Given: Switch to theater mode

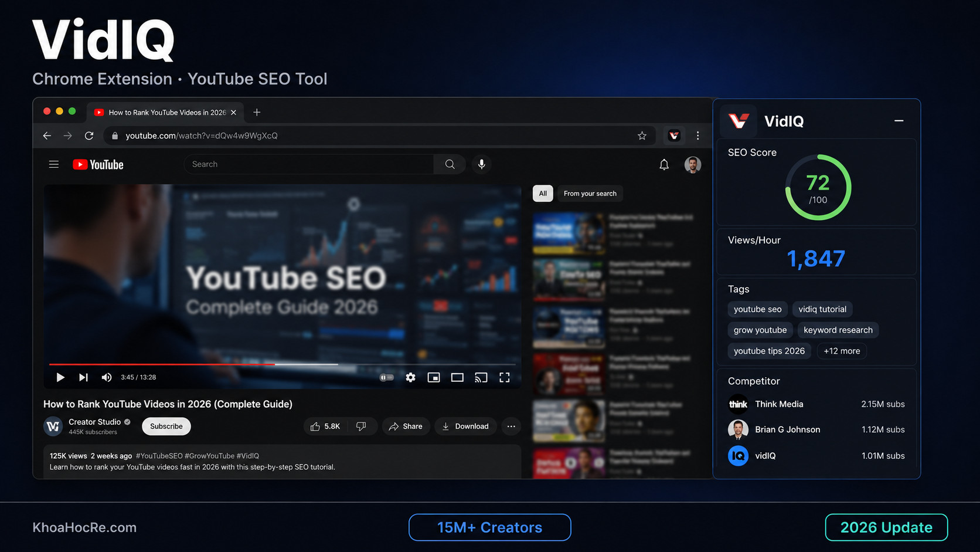Looking at the screenshot, I should click(457, 377).
